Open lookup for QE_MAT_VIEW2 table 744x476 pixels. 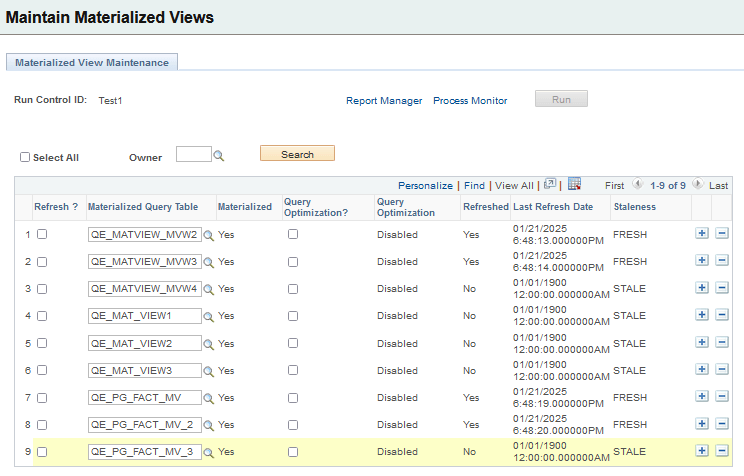(208, 344)
